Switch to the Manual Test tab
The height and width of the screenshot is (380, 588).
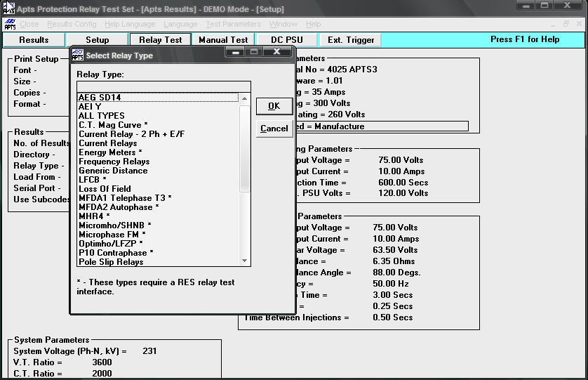[x=223, y=40]
